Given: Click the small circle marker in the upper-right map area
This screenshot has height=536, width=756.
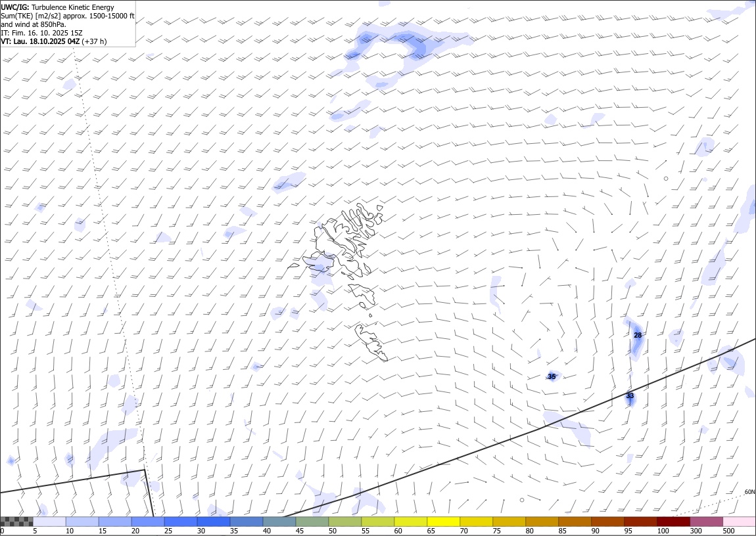Looking at the screenshot, I should click(x=666, y=178).
